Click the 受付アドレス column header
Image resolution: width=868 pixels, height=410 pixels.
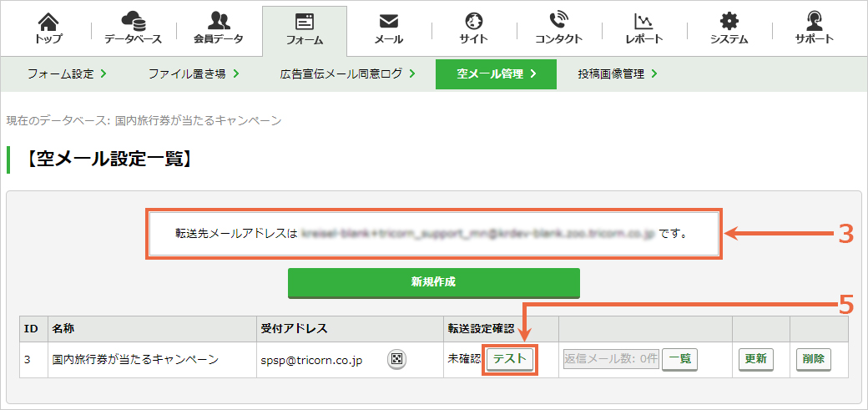pos(350,329)
